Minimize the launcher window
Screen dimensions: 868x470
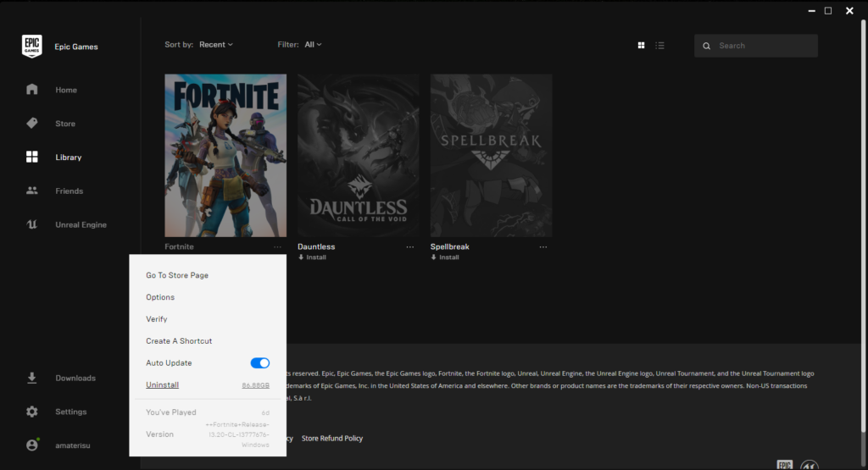click(x=811, y=10)
